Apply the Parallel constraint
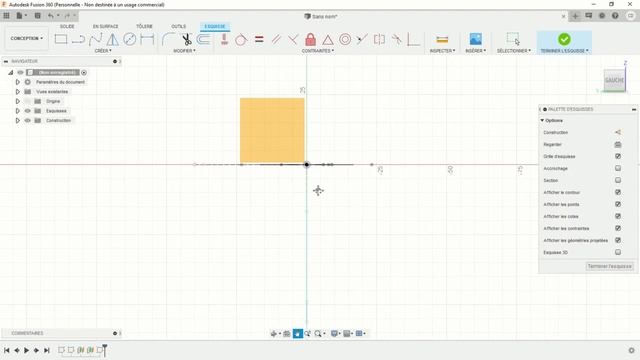Screen dimensions: 640x360 coord(276,39)
